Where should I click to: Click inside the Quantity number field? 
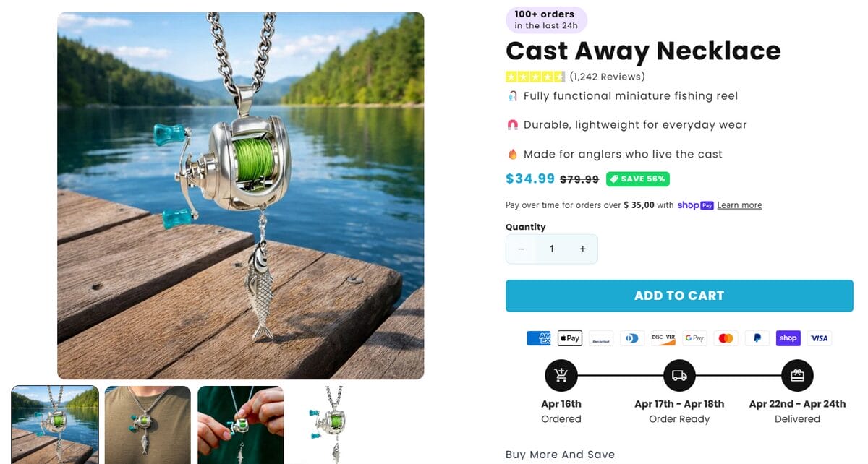(551, 248)
